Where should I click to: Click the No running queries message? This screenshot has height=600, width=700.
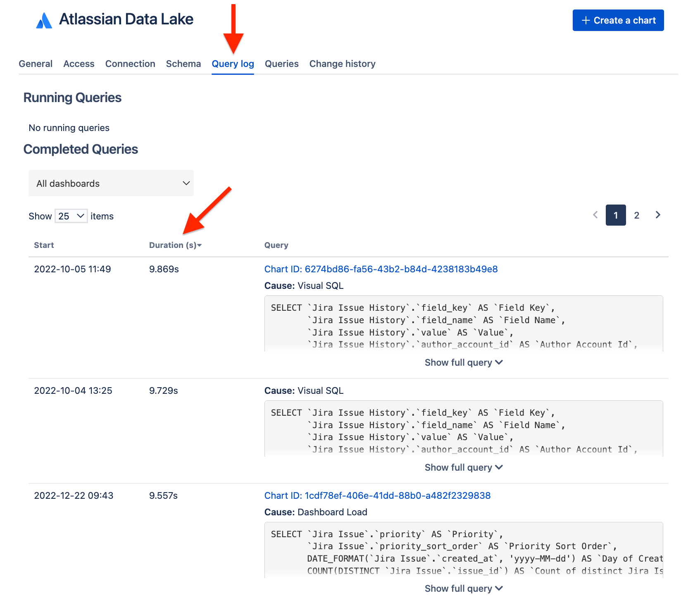tap(69, 128)
